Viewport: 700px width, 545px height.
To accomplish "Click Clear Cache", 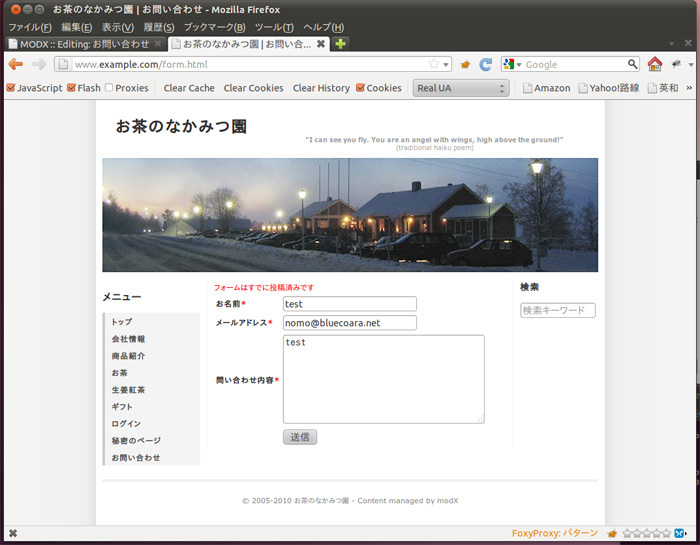I will coord(189,88).
